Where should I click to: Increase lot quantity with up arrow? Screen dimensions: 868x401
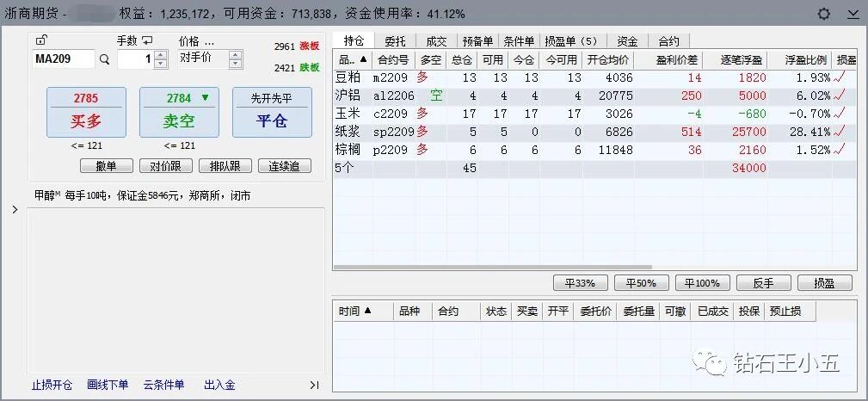click(161, 55)
